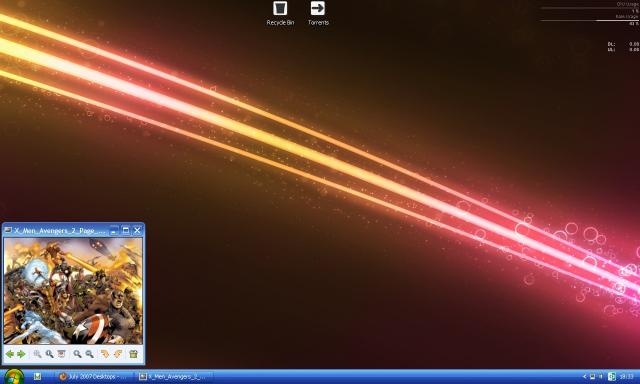The width and height of the screenshot is (640, 384).
Task: Switch to X_Men_Avengers_2 taskbar button
Action: click(x=175, y=377)
